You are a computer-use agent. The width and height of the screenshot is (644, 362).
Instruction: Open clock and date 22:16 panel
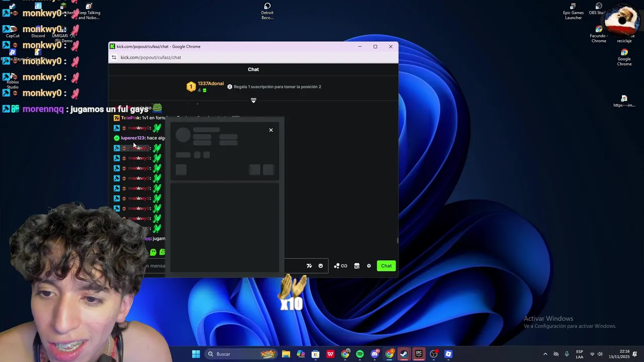[619, 354]
